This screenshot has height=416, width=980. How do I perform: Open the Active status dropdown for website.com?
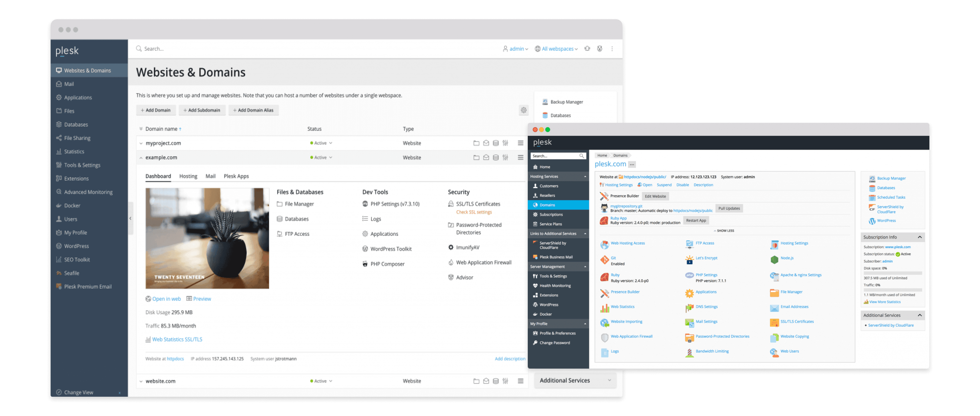pyautogui.click(x=321, y=381)
